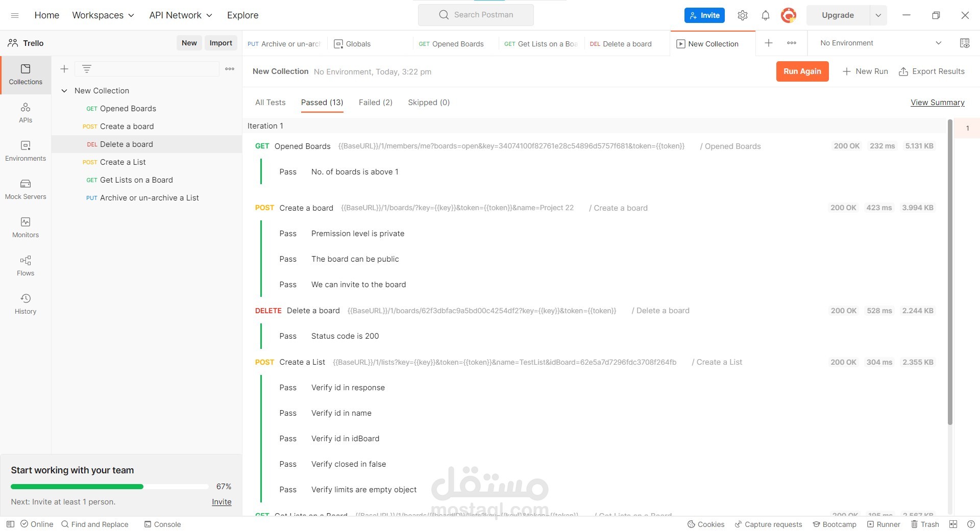
Task: Click the New button in Trello workspace
Action: (x=189, y=43)
